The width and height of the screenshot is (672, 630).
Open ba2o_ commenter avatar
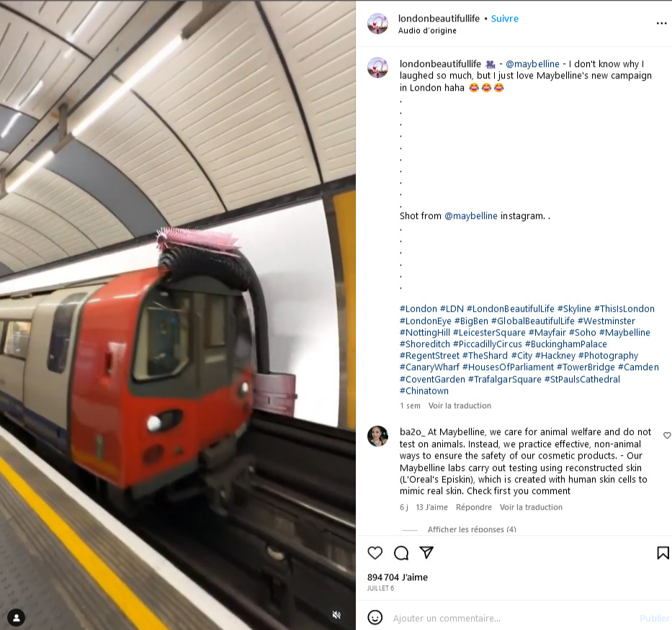(x=377, y=436)
